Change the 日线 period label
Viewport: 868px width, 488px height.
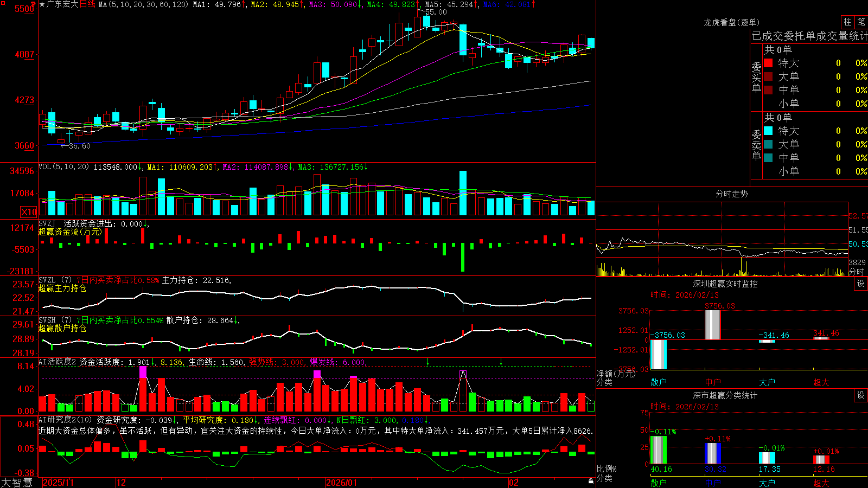87,4
